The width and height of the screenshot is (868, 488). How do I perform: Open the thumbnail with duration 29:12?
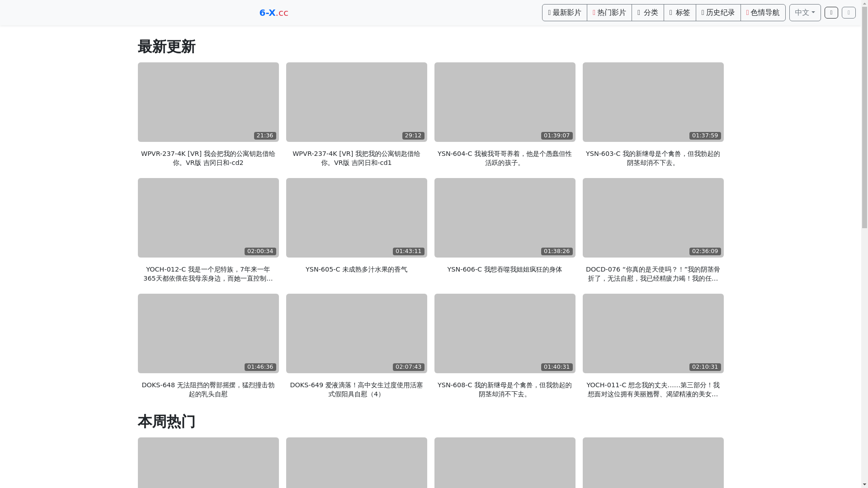pos(356,102)
